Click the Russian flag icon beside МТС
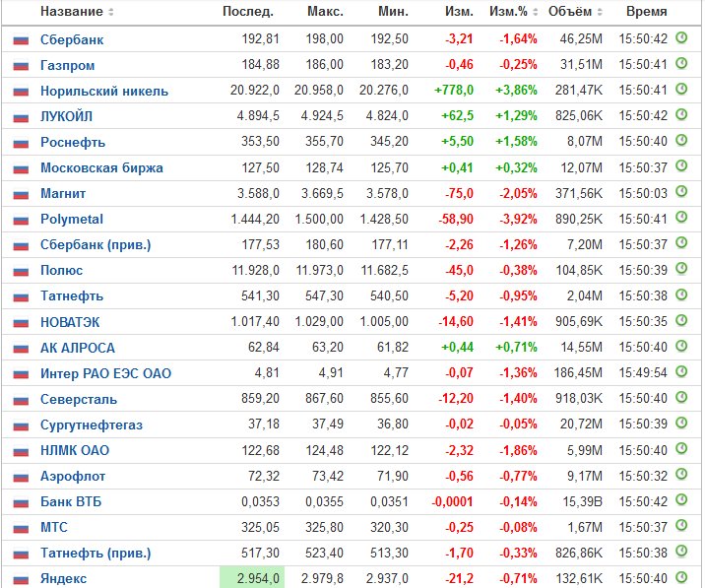Viewport: 705px width, 588px height. (21, 528)
